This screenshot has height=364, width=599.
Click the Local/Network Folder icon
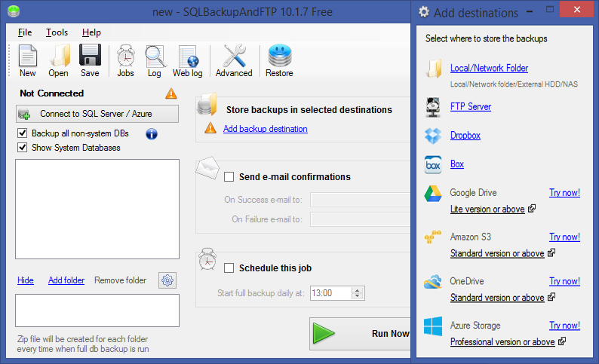434,69
